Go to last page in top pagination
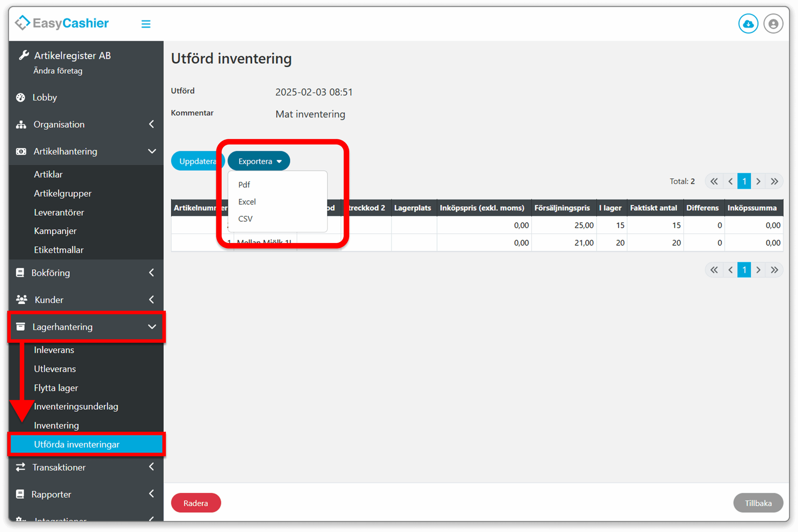 774,181
